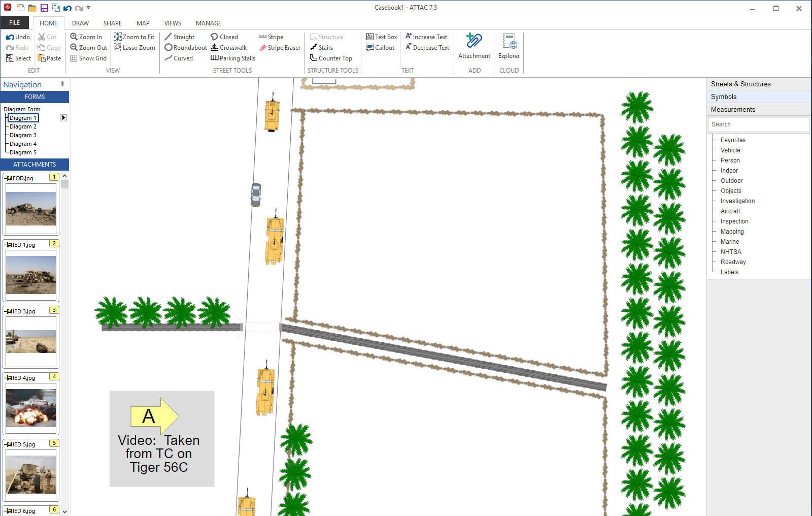Screen dimensions: 812x516
Task: Click Paste in the Edit group
Action: [49, 58]
